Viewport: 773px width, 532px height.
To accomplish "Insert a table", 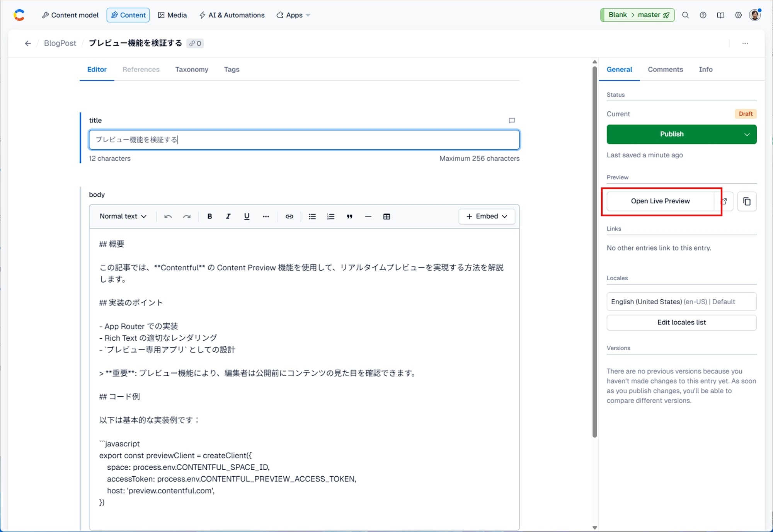I will [x=386, y=217].
